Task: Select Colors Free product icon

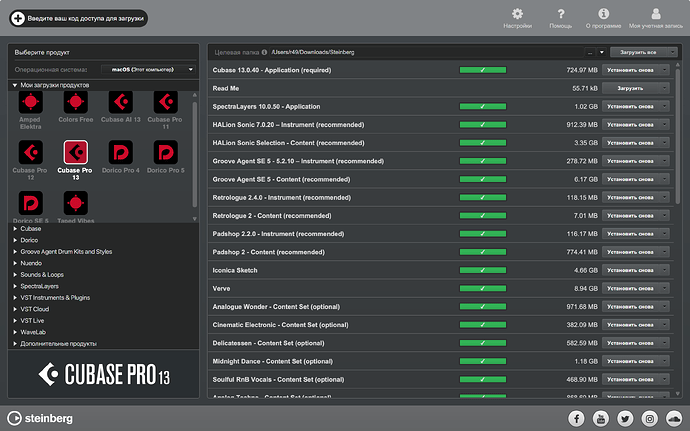Action: (x=76, y=102)
